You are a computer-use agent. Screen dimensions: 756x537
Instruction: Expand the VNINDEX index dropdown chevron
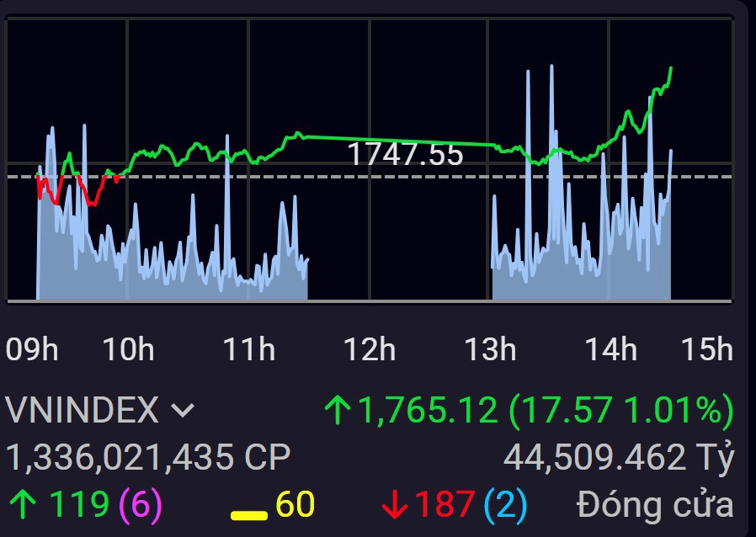click(x=183, y=412)
